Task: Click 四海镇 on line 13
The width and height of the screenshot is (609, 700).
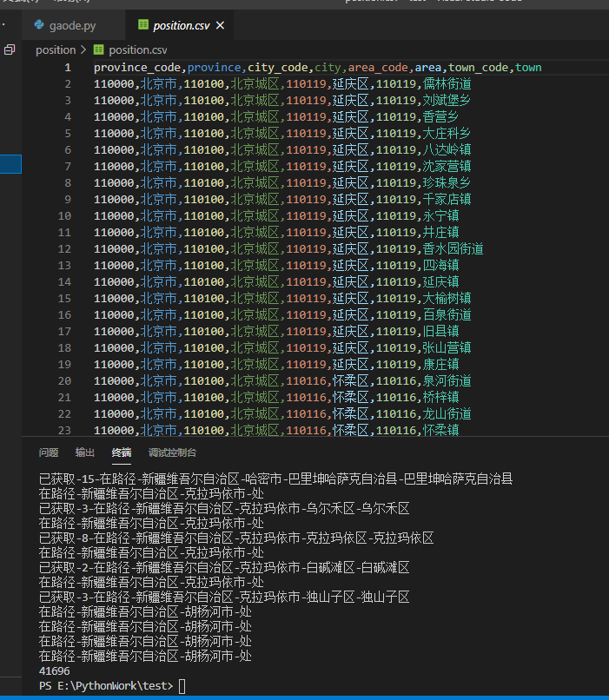Action: pos(440,266)
